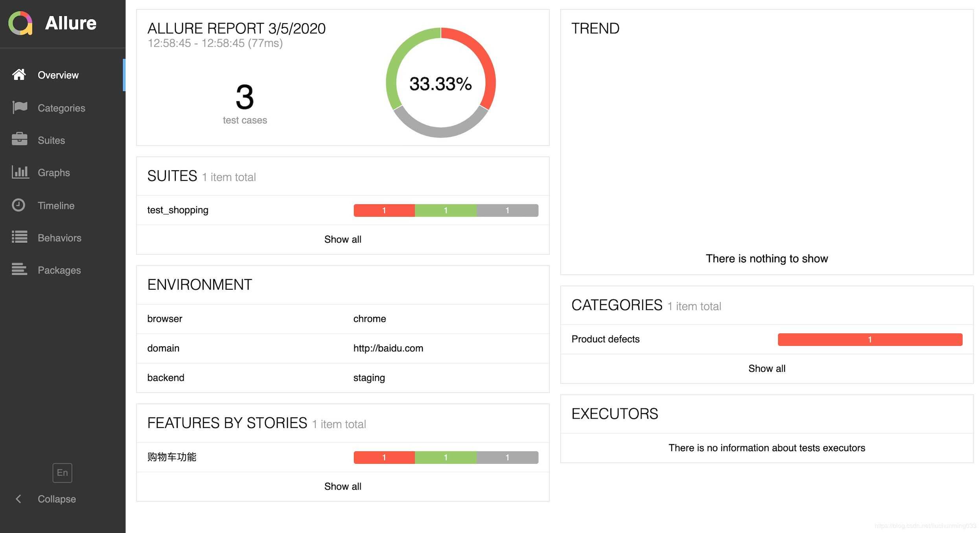Click the Packages lines icon
The width and height of the screenshot is (980, 533).
coord(19,270)
